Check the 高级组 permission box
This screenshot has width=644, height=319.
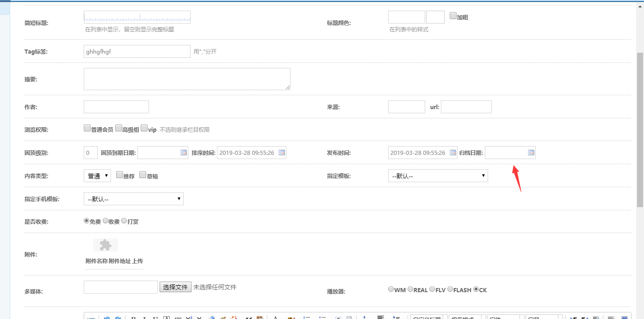pos(118,128)
